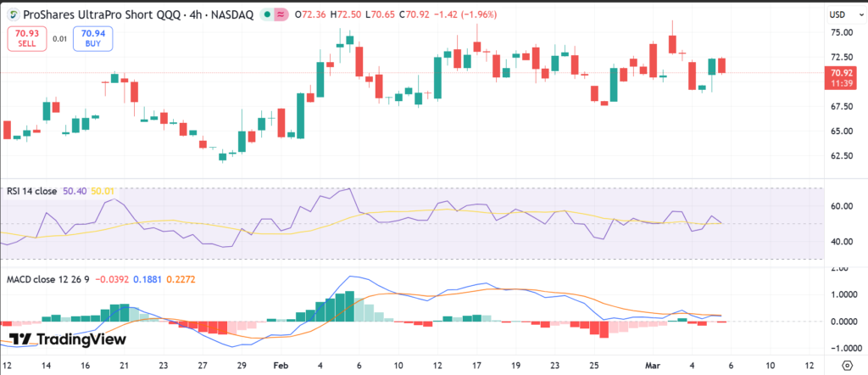This screenshot has height=375, width=868.
Task: Click the RSI purple value 50.40
Action: tap(74, 192)
